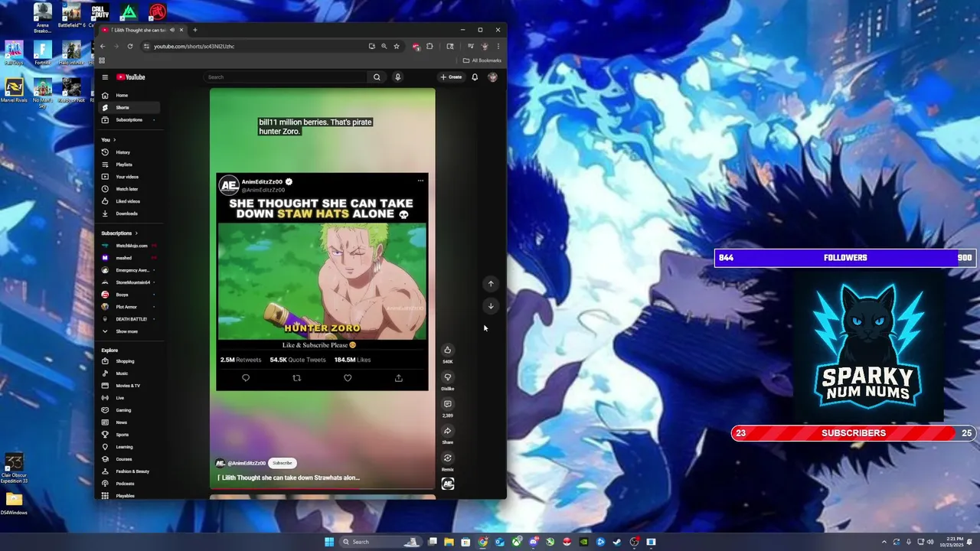Open Gaming in Explore section

[x=129, y=410]
